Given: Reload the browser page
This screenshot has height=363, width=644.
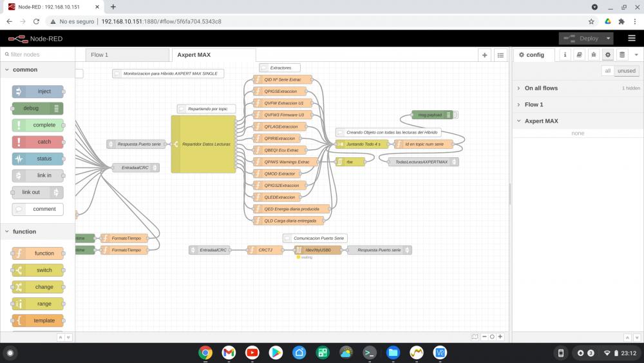Looking at the screenshot, I should pos(36,21).
